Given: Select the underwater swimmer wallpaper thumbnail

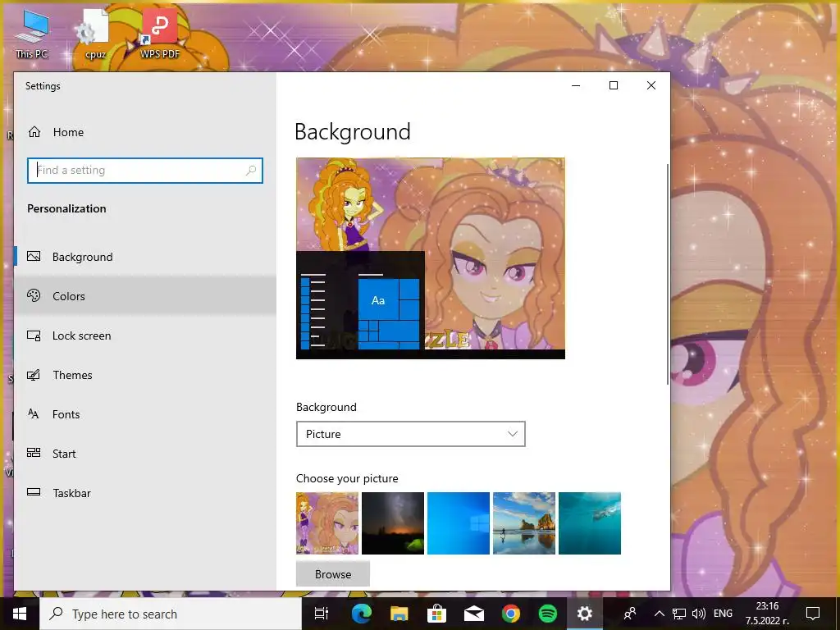Looking at the screenshot, I should [589, 523].
